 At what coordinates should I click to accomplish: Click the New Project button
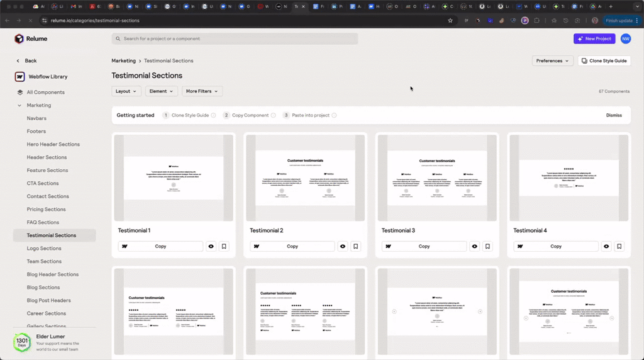tap(594, 39)
